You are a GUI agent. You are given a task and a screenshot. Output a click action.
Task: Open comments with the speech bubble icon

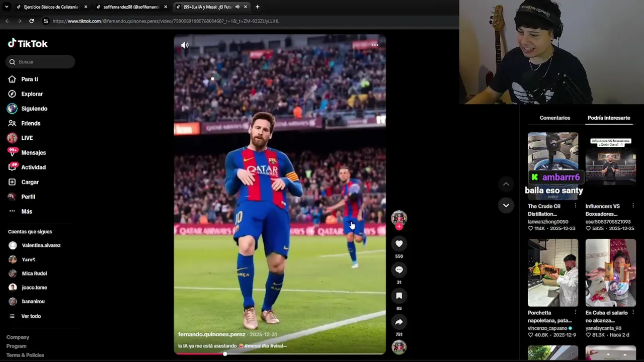pos(399,270)
